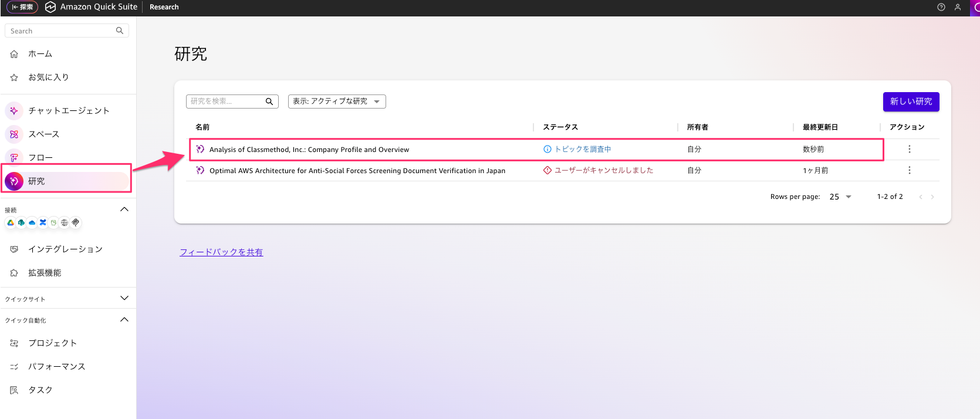
Task: Sort by the 最終更新日 column header
Action: [x=820, y=127]
